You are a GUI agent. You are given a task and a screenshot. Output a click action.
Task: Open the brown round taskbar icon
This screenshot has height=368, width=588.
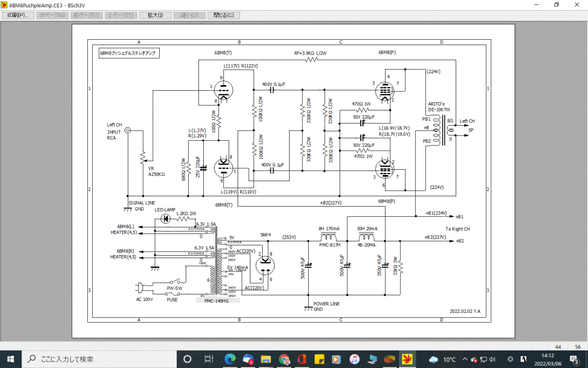pyautogui.click(x=390, y=359)
